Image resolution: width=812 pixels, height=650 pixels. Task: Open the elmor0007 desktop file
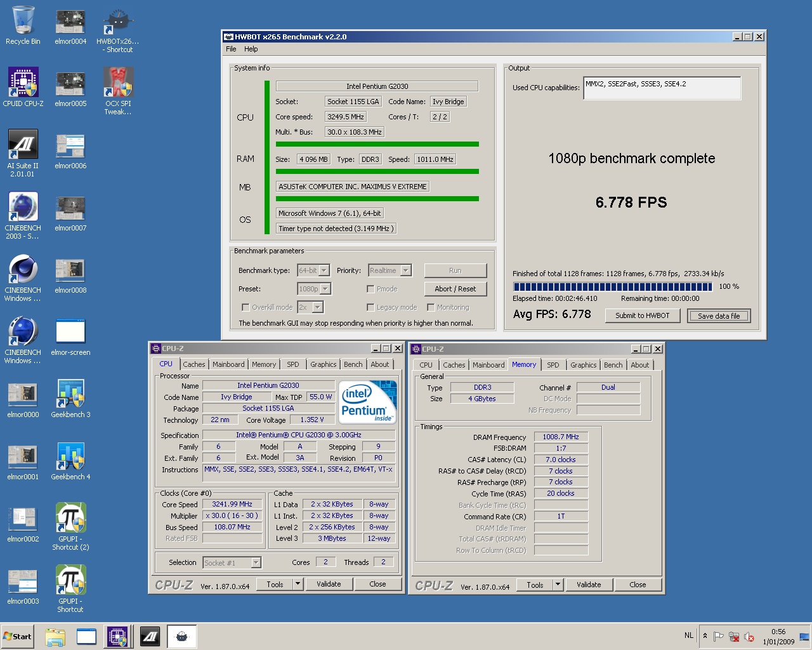pyautogui.click(x=70, y=213)
